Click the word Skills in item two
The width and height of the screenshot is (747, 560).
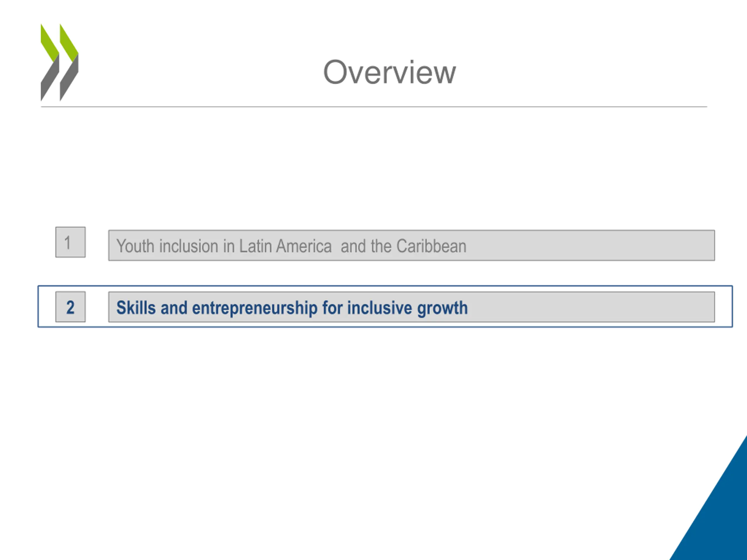tap(136, 307)
